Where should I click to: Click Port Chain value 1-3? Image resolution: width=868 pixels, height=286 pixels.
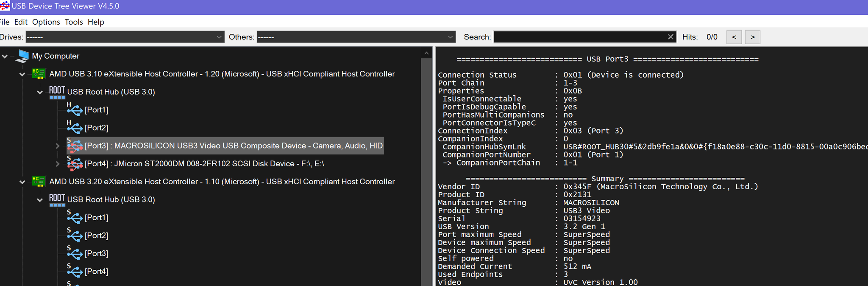570,83
